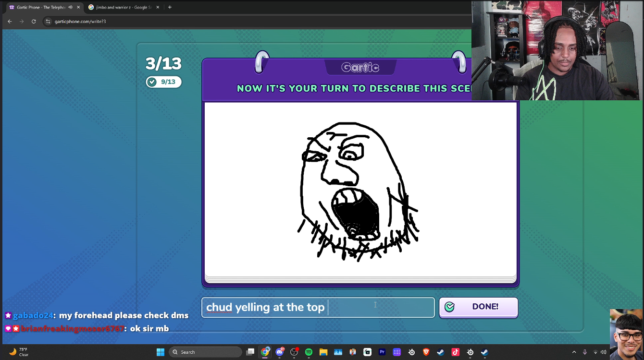Open the volume control in the tray
Viewport: 644px width, 360px height.
tap(604, 352)
